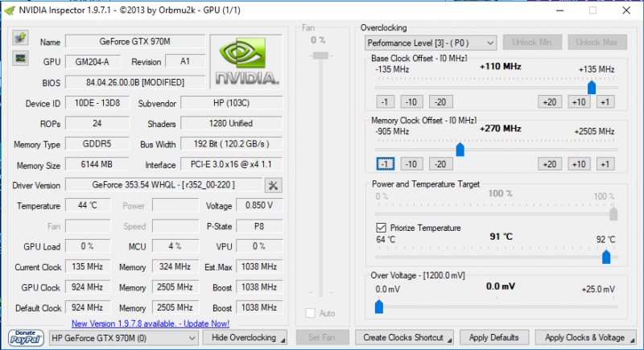Screen dimensions: 644x350
Task: Click Base Clock Offset -1 button
Action: pyautogui.click(x=386, y=102)
